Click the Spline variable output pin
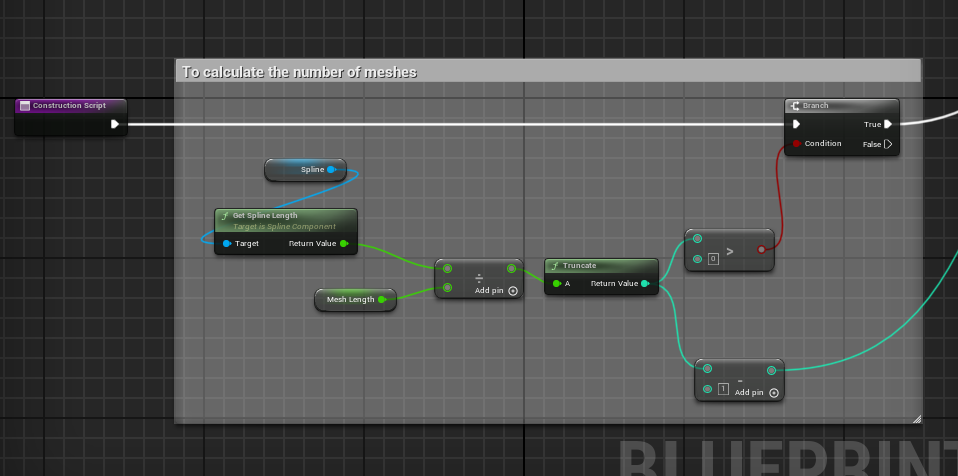Viewport: 958px width, 476px height. pyautogui.click(x=331, y=169)
